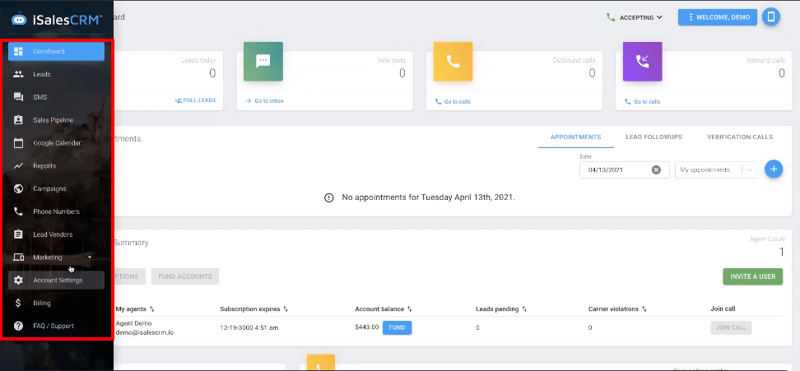Click the green phone icon beside ACCEPTING
Viewport: 800px width, 371px height.
coord(610,17)
